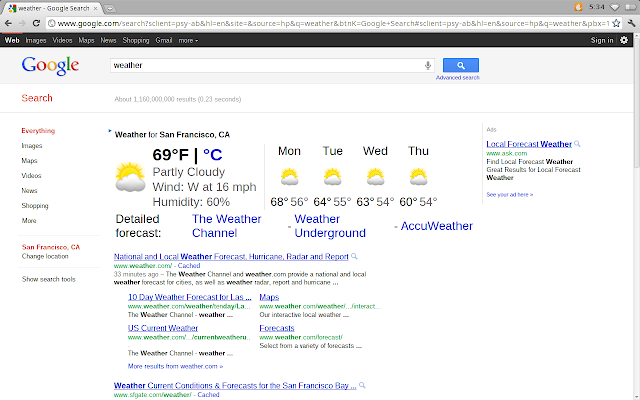The height and width of the screenshot is (400, 640).
Task: Open a new tab with the tab button
Action: pyautogui.click(x=110, y=8)
